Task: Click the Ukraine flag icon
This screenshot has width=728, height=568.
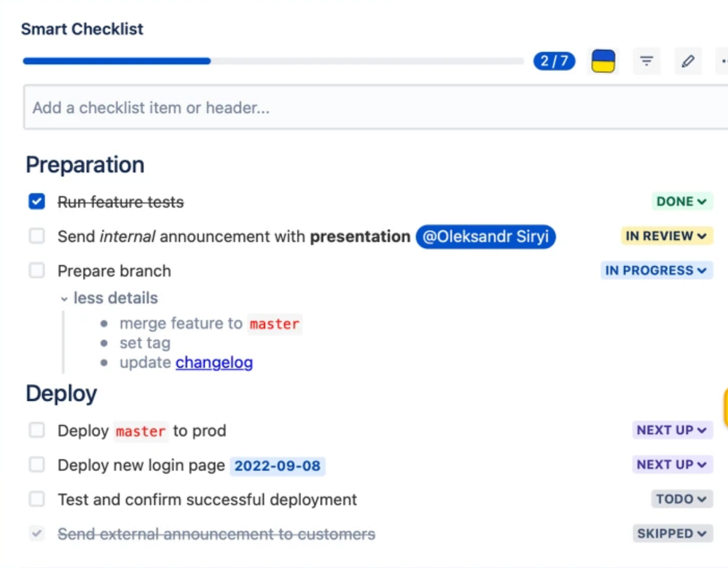Action: point(603,61)
